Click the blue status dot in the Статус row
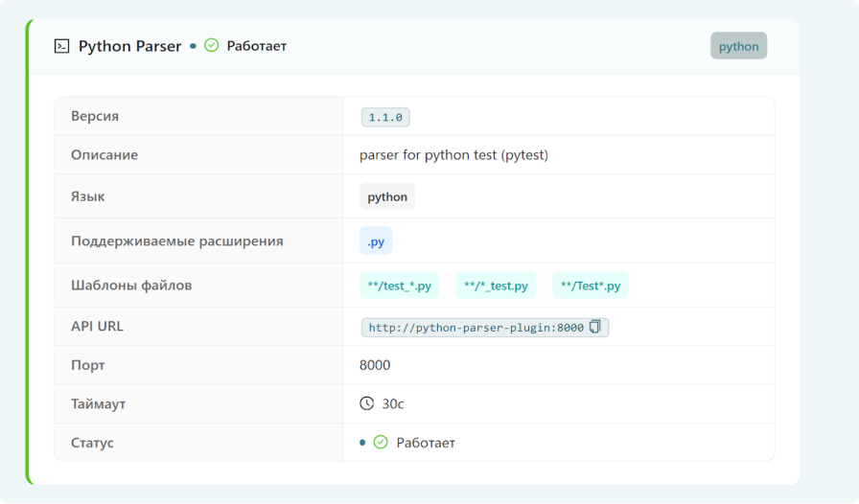 [362, 443]
